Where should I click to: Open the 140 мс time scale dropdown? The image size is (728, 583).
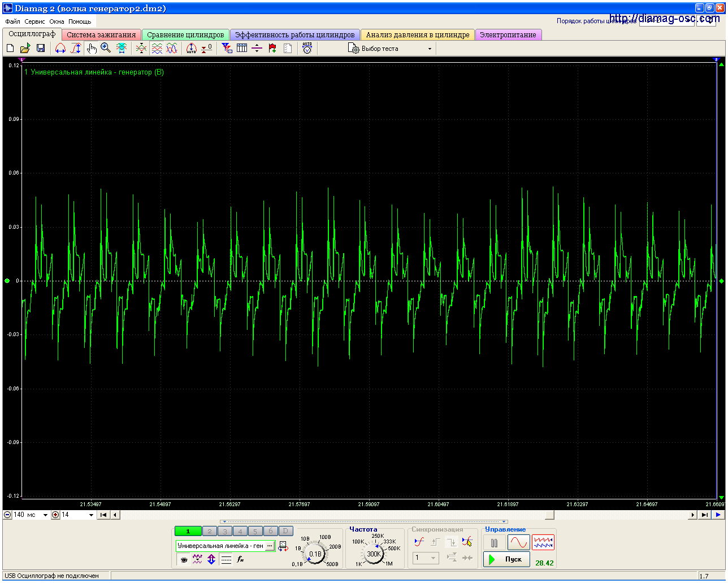coord(45,515)
